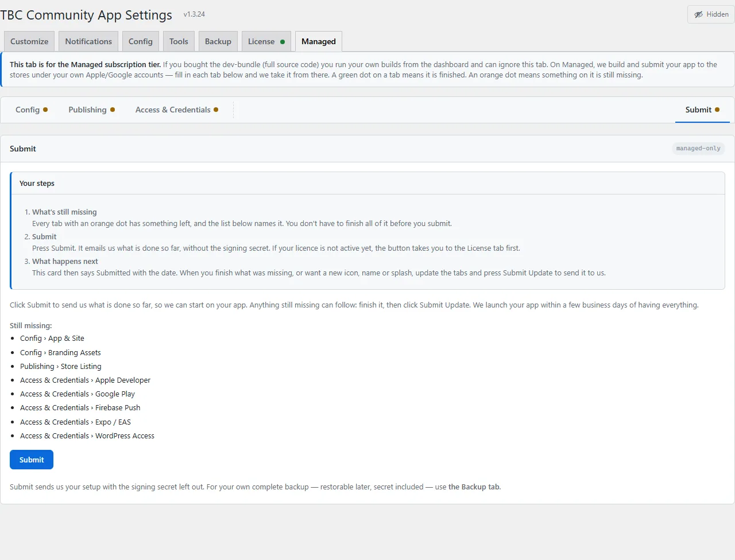Go to the Tools tab
The width and height of the screenshot is (735, 560).
click(179, 41)
